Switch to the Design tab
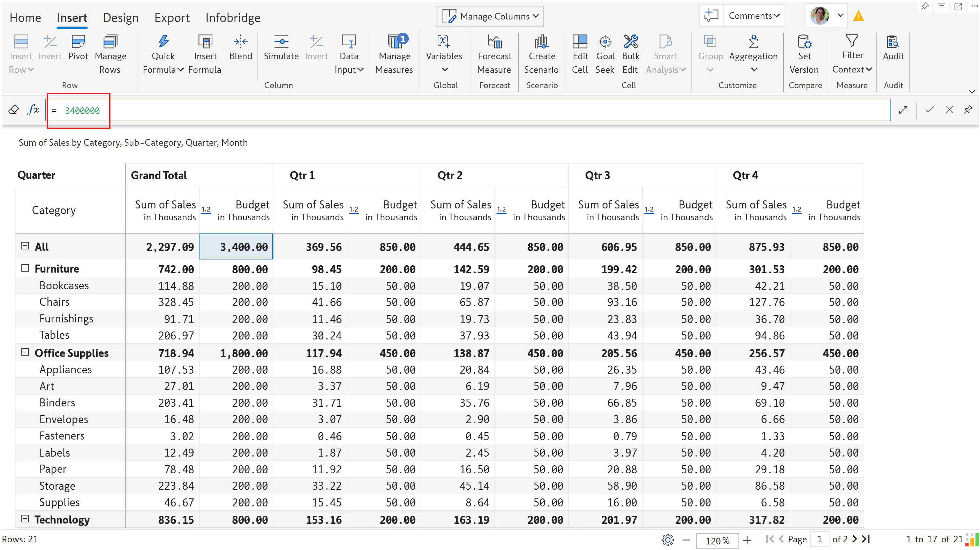Screen dimensions: 980x550 (121, 17)
